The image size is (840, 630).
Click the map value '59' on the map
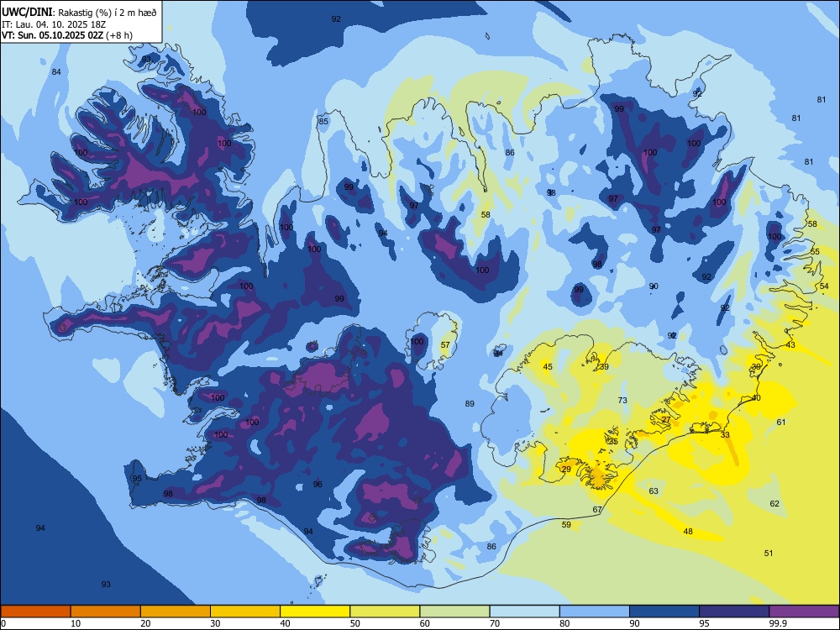pyautogui.click(x=566, y=524)
